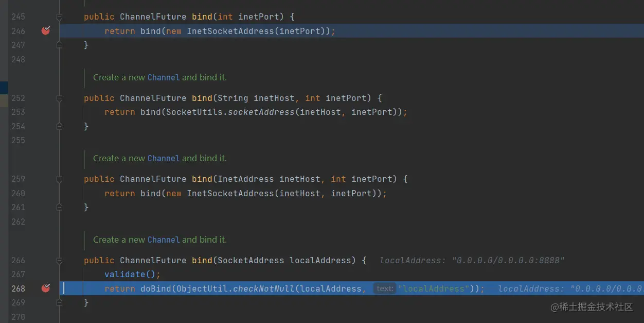Click line number 270 in the gutter
Image resolution: width=644 pixels, height=323 pixels.
[18, 317]
